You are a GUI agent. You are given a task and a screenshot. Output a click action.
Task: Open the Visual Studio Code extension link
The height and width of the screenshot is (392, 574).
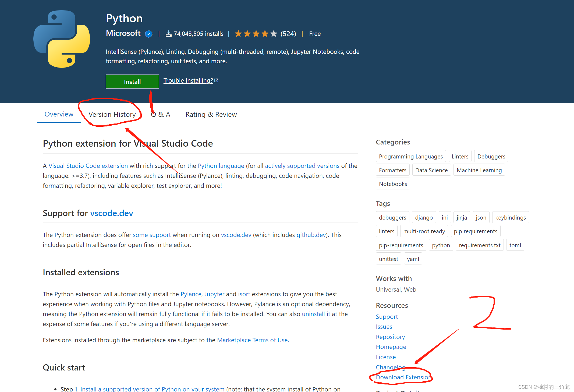coord(88,166)
